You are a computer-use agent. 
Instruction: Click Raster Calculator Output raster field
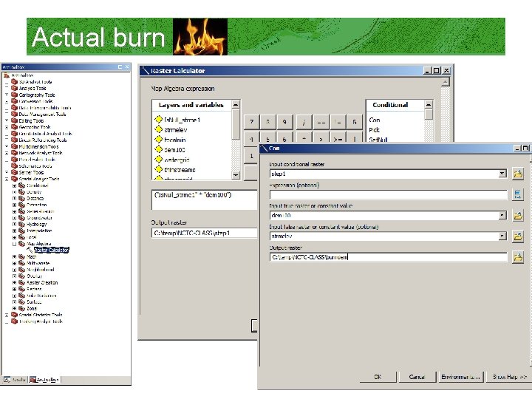pos(204,233)
